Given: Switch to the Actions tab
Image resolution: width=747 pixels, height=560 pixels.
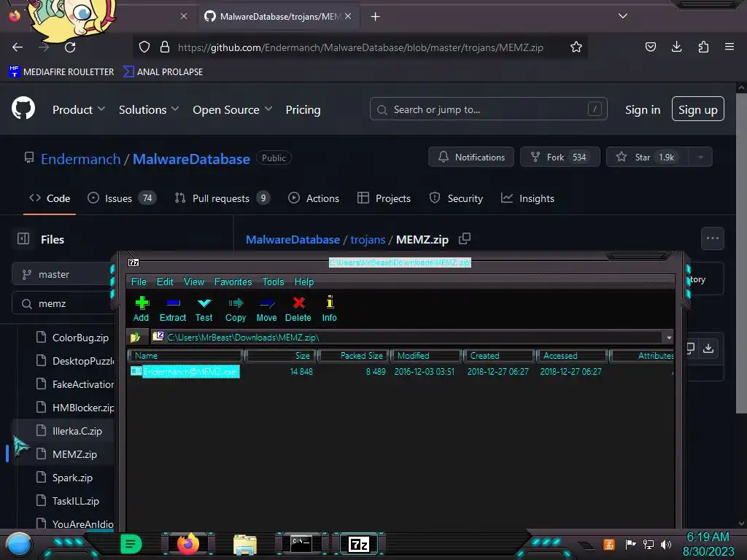Looking at the screenshot, I should (x=314, y=198).
